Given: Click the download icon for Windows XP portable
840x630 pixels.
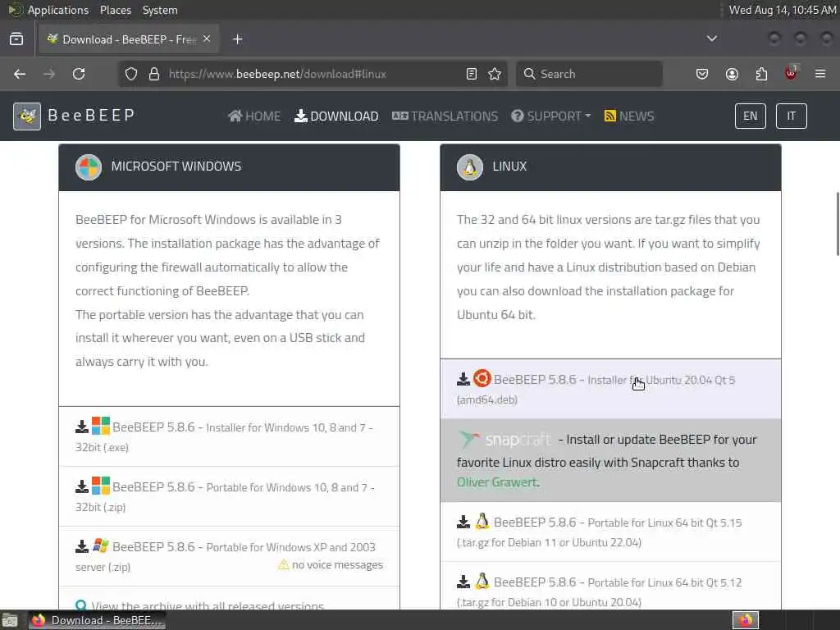Looking at the screenshot, I should (x=82, y=547).
